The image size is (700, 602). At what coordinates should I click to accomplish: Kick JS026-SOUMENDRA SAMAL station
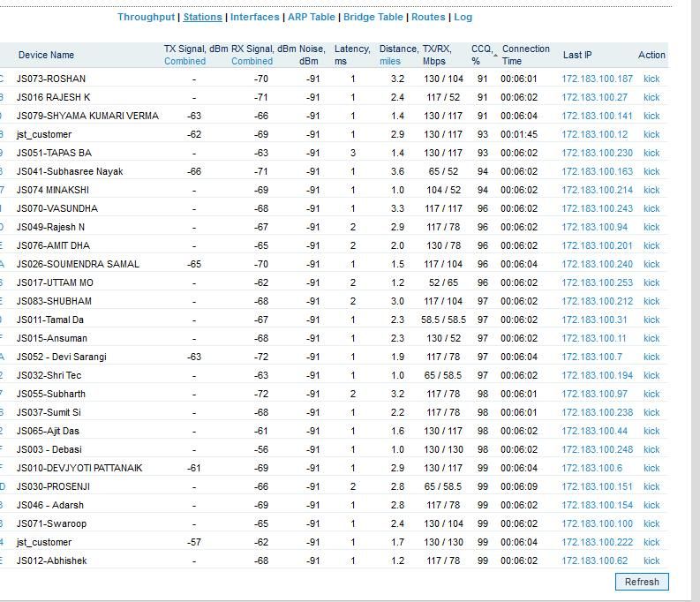[x=651, y=264]
